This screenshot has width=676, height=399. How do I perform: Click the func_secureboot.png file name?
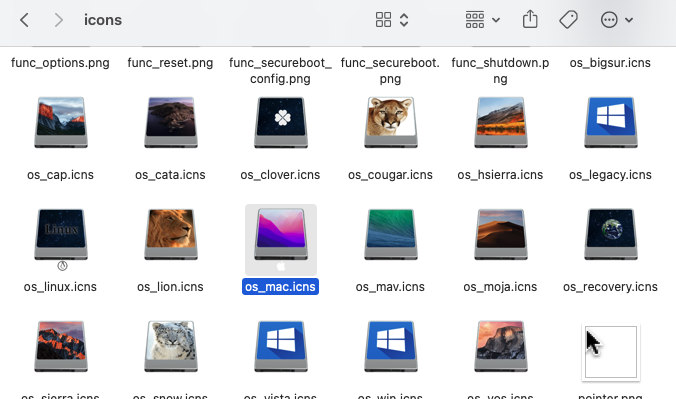click(390, 71)
